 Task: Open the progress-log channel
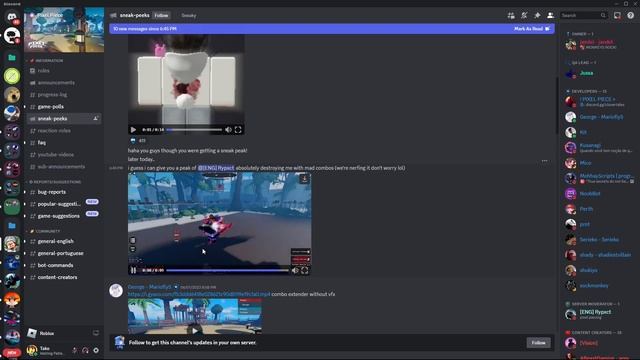(64, 95)
